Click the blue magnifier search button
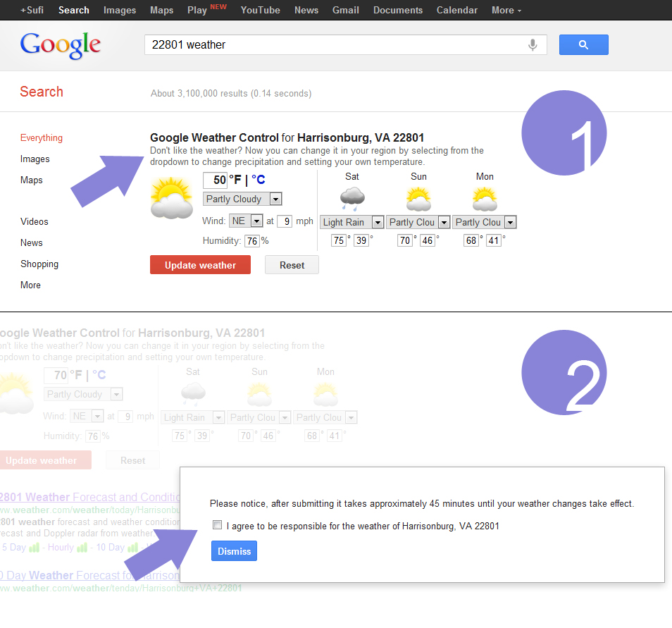This screenshot has width=672, height=628. 583,44
